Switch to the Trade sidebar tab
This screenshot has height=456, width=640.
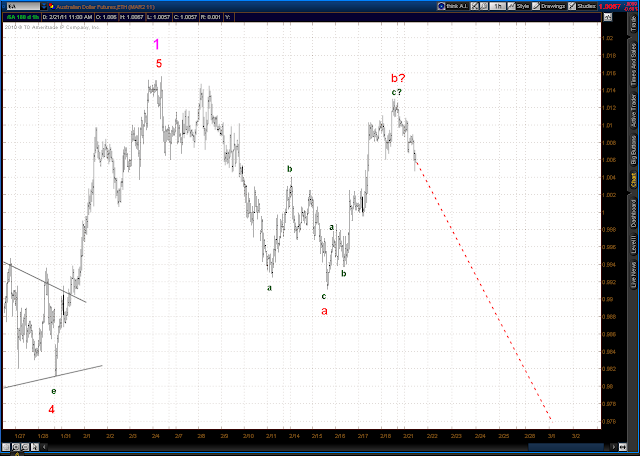(633, 24)
